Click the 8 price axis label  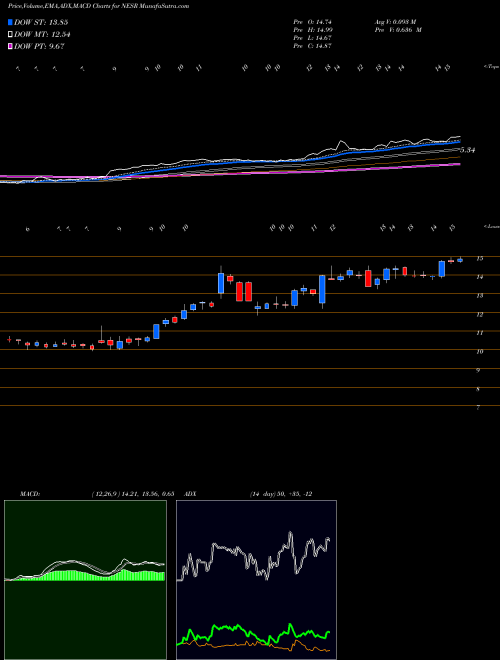(478, 389)
